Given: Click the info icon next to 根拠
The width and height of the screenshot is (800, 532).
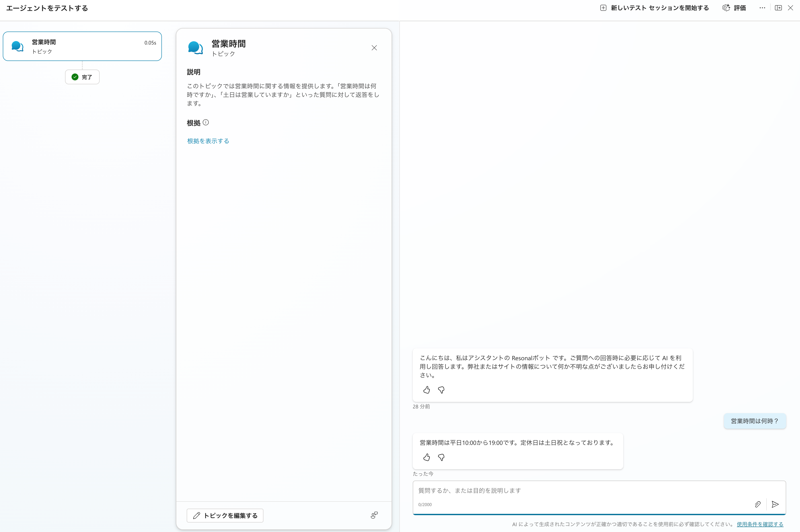Looking at the screenshot, I should click(206, 123).
